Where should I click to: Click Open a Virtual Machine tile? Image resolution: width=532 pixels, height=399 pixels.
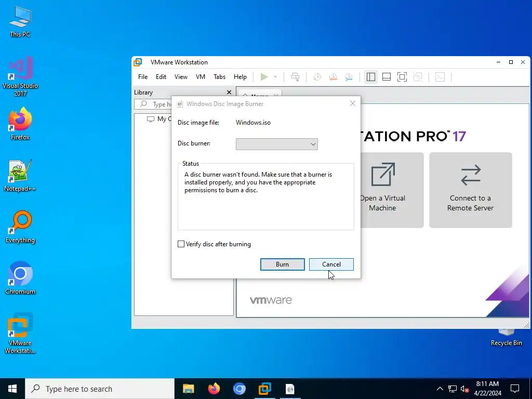[x=392, y=190]
